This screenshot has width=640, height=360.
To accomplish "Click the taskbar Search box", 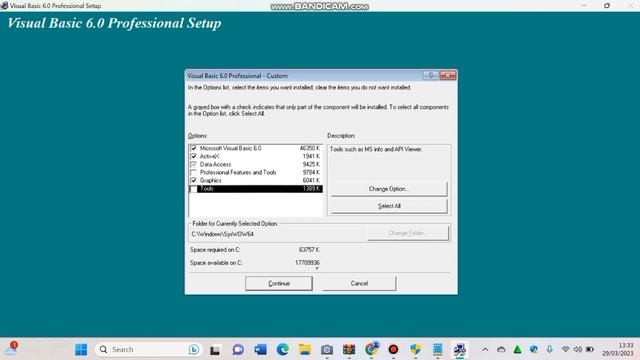I will [x=149, y=349].
